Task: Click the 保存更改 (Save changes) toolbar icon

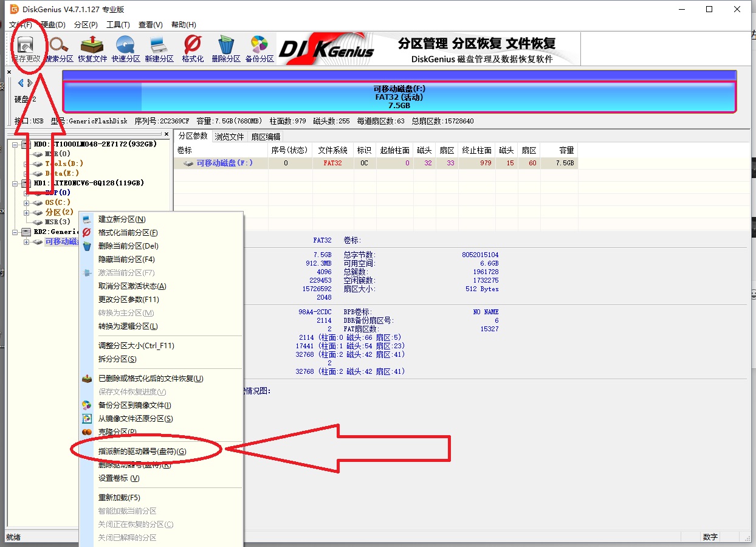Action: point(26,49)
